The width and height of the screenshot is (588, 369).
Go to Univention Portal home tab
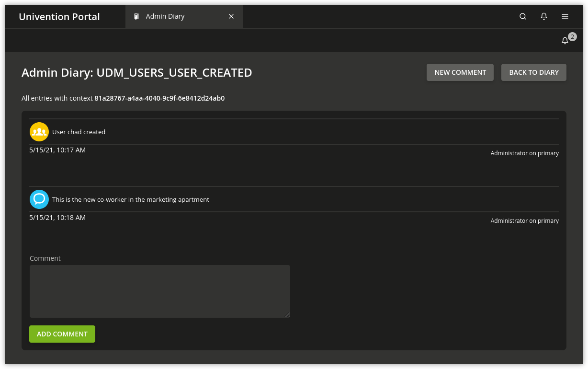point(59,16)
